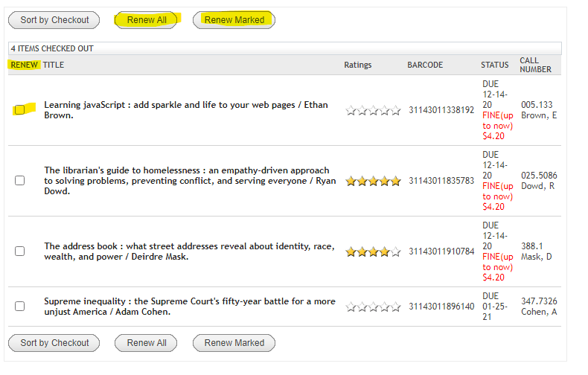The height and width of the screenshot is (375, 588).
Task: Select renew checkbox for The address book
Action: pos(19,251)
